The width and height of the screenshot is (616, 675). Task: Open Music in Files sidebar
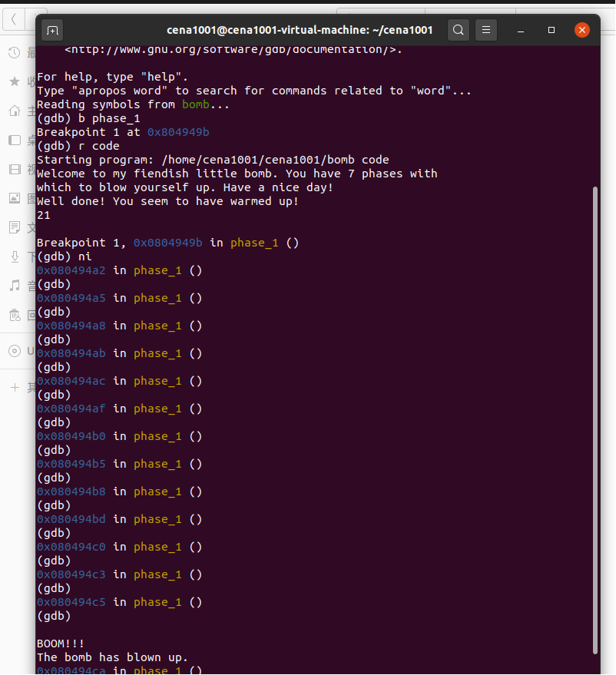[15, 286]
